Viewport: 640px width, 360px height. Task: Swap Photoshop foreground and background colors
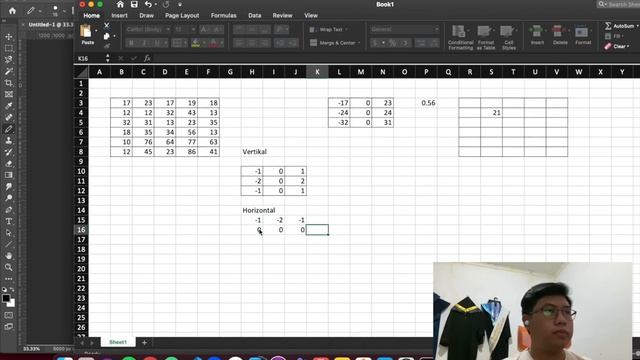[x=12, y=289]
